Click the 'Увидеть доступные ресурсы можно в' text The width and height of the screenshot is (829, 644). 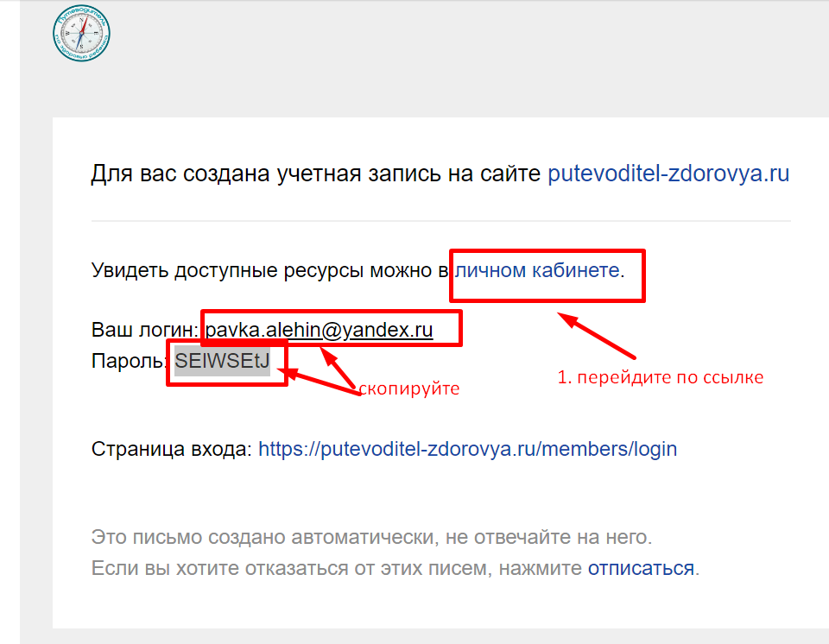click(269, 270)
